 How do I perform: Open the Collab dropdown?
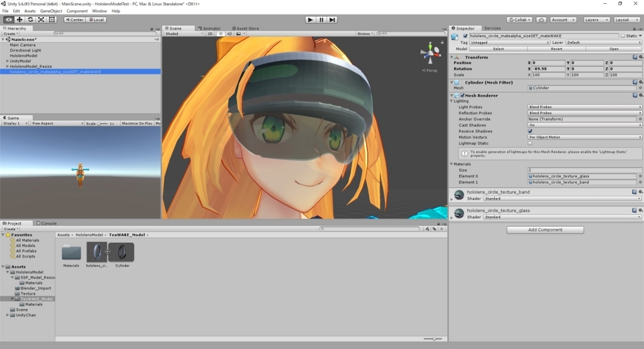pyautogui.click(x=519, y=19)
